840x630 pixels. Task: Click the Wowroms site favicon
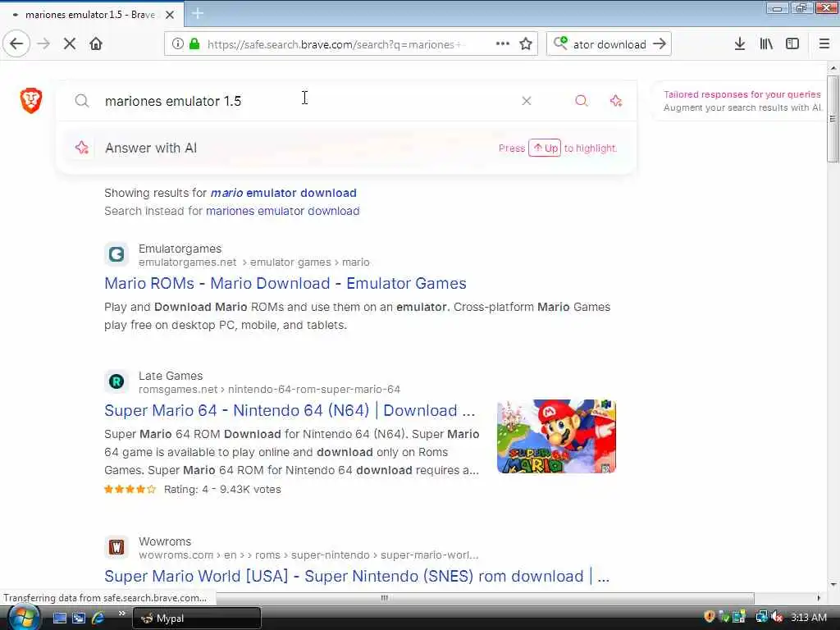[116, 547]
